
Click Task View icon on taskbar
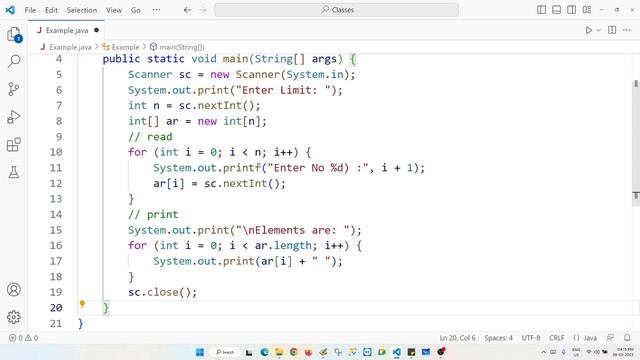(x=249, y=352)
